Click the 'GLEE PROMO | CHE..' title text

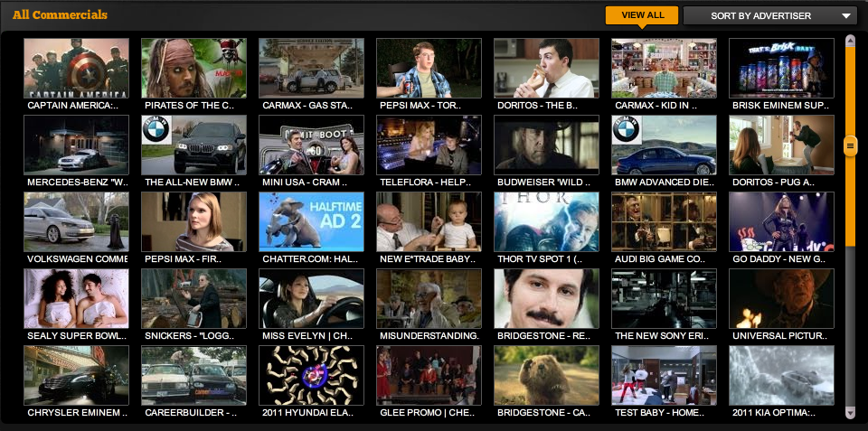(426, 412)
